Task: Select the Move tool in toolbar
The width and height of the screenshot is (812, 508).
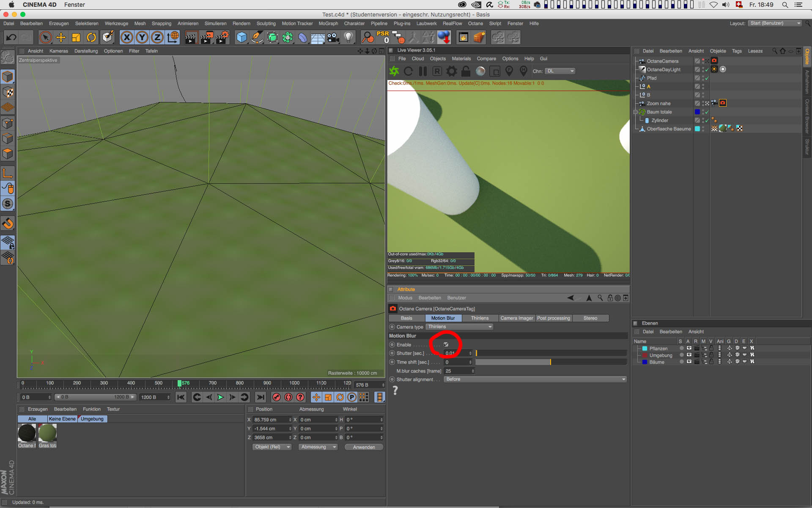Action: [61, 38]
